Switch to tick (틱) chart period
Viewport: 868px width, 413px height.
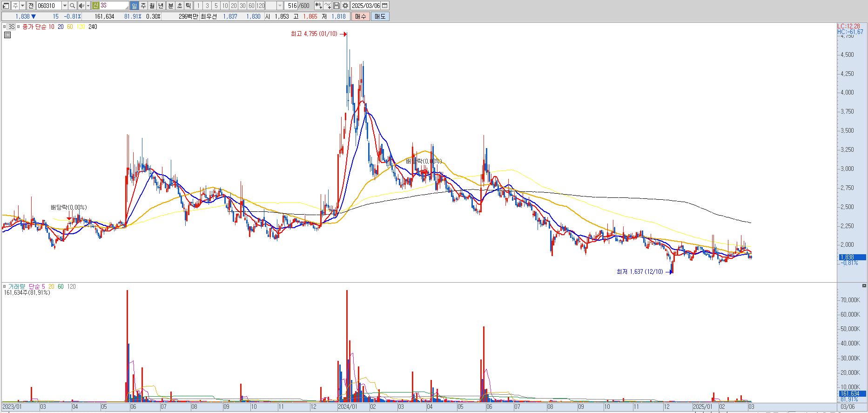(x=188, y=6)
